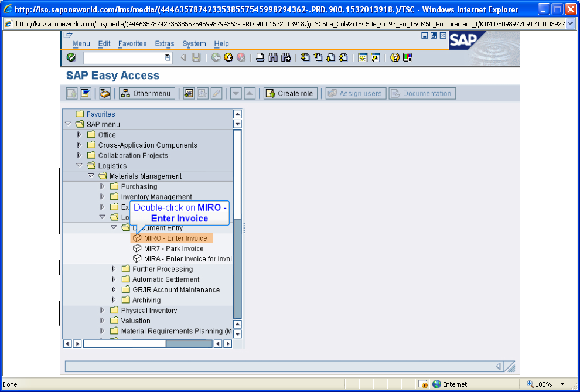
Task: Click the yellow Help question mark icon
Action: tap(395, 57)
